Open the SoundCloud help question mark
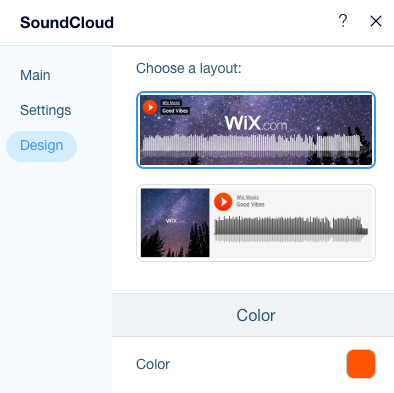The image size is (394, 393). click(x=343, y=21)
